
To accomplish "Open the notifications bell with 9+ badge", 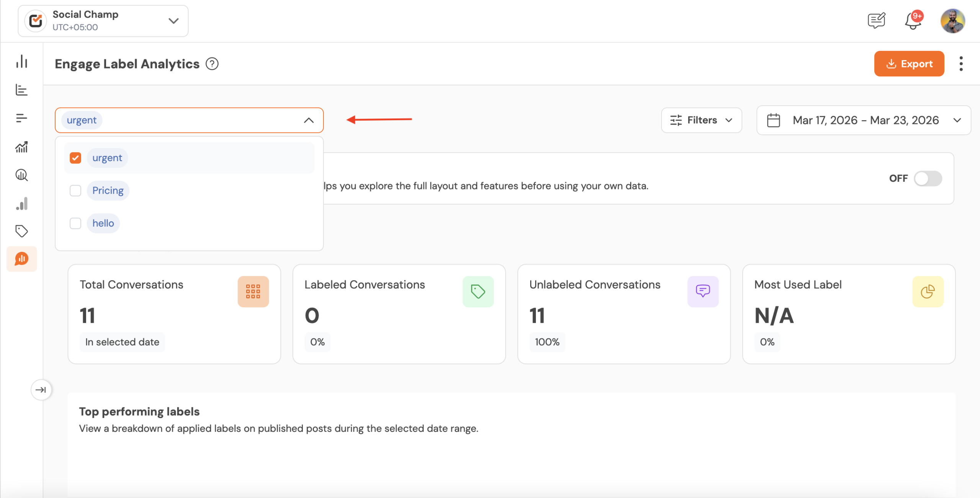I will coord(913,21).
